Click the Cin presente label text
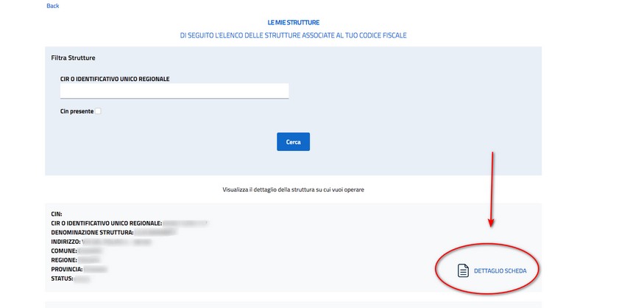The height and width of the screenshot is (308, 644). click(77, 111)
